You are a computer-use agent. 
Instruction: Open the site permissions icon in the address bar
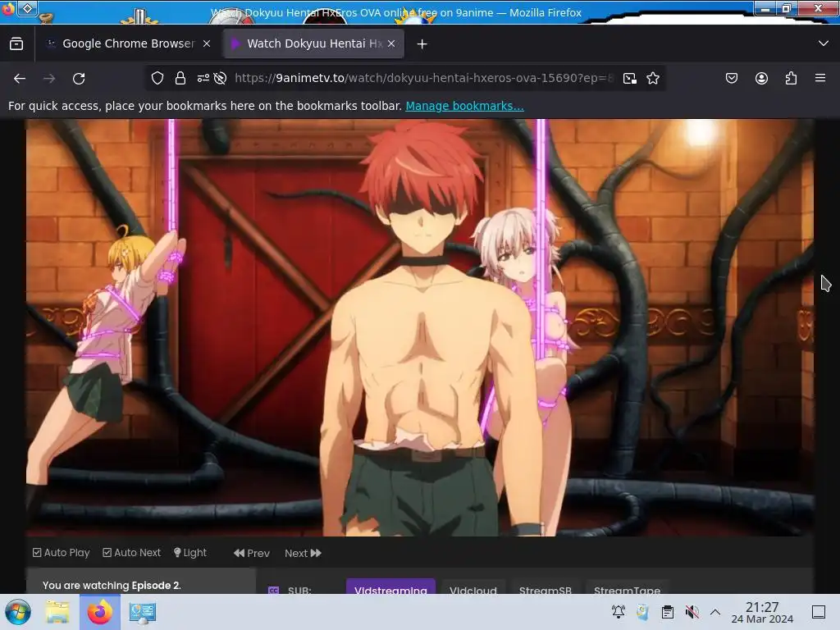pos(203,78)
